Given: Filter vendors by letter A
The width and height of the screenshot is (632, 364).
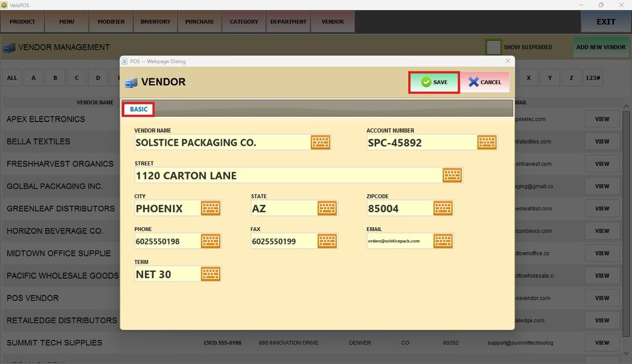Looking at the screenshot, I should 34,78.
